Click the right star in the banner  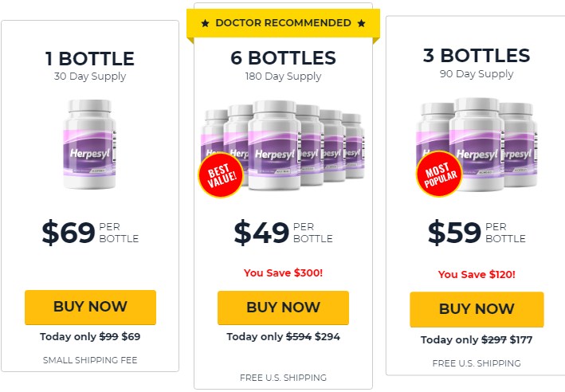pyautogui.click(x=362, y=24)
